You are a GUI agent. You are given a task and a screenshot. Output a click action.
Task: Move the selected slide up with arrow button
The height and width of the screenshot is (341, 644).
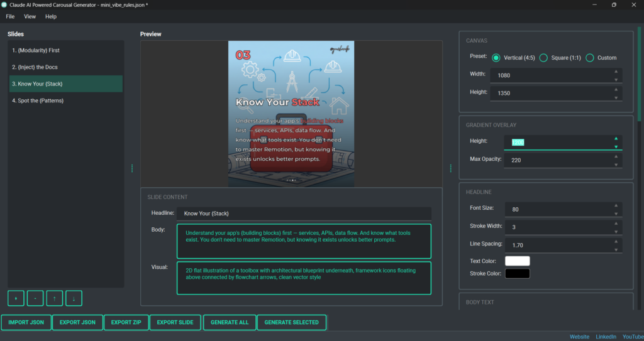55,298
